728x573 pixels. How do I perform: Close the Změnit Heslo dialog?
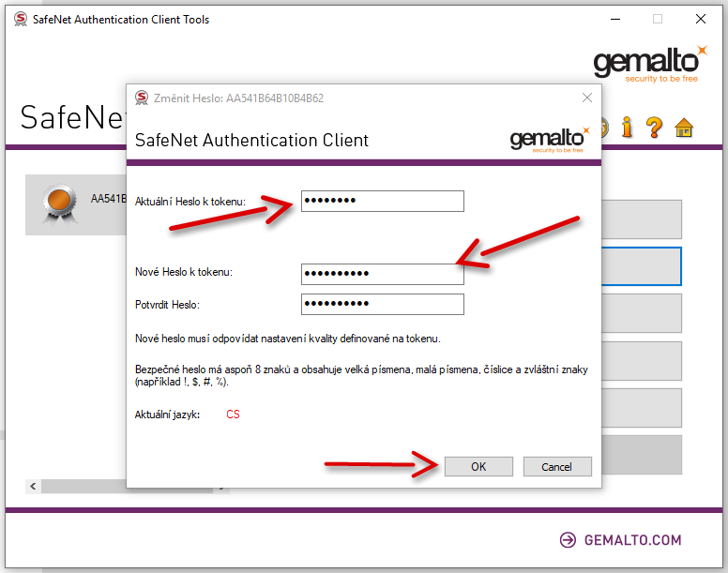(587, 98)
